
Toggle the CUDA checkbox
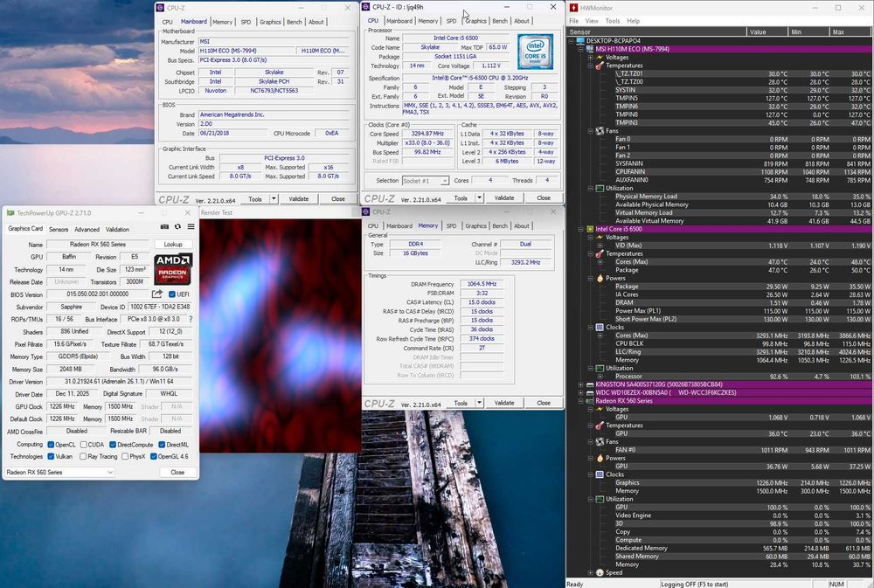point(84,445)
